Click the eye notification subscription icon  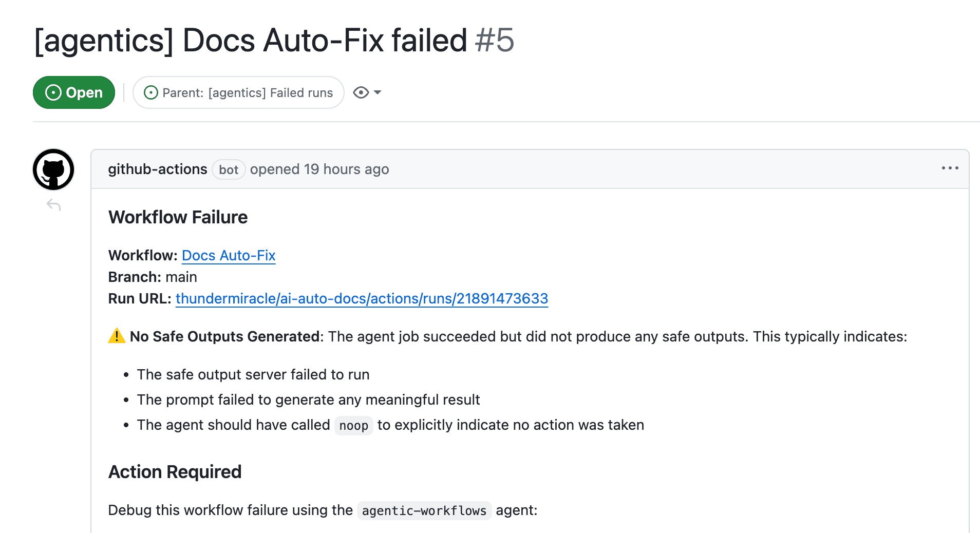361,92
